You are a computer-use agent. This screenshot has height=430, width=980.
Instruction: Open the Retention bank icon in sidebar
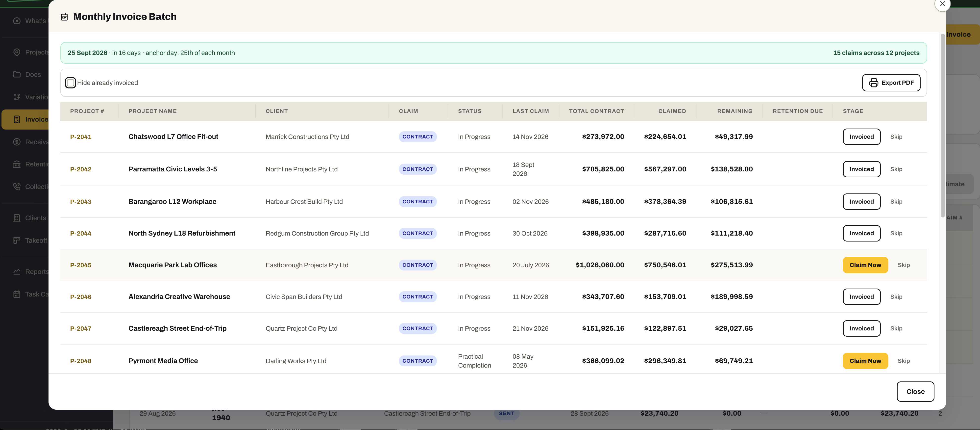tap(17, 164)
